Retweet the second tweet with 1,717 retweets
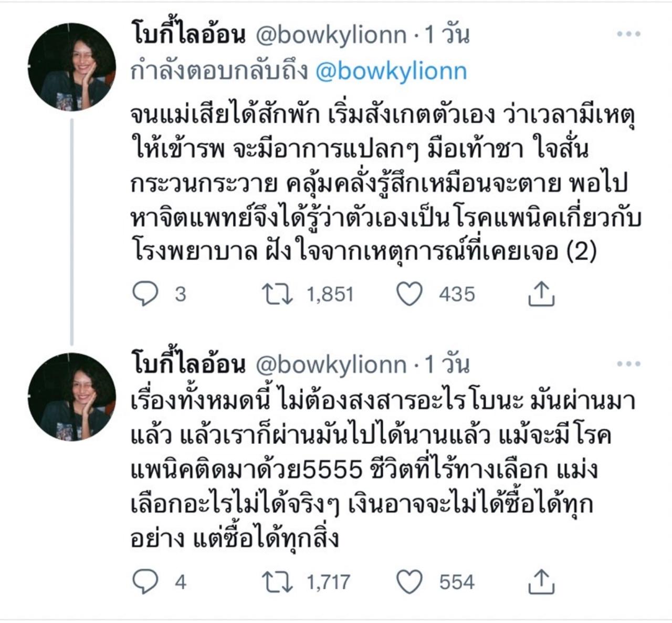This screenshot has width=672, height=623. (x=278, y=582)
